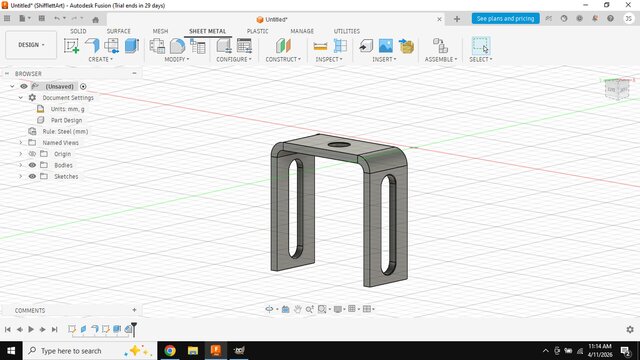The height and width of the screenshot is (360, 640).
Task: Undo the last action
Action: [57, 18]
